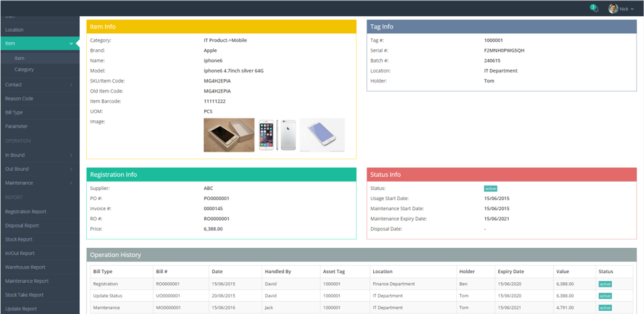
Task: Click the active badge in Registration row
Action: coord(605,284)
